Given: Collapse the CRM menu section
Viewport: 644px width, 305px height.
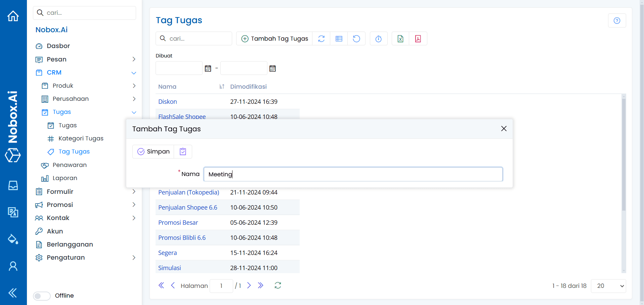Looking at the screenshot, I should [134, 73].
